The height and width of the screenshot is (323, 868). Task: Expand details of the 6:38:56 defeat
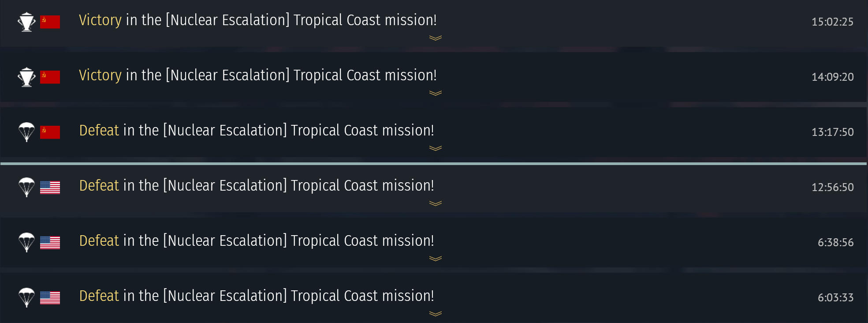[435, 259]
